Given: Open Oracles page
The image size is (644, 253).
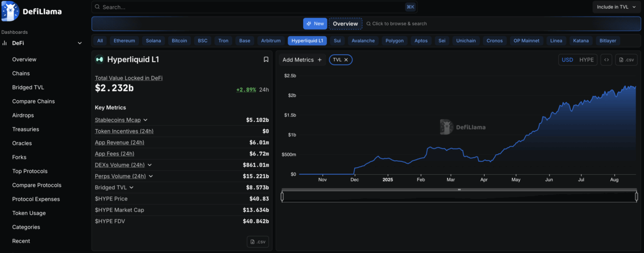Looking at the screenshot, I should tap(22, 143).
